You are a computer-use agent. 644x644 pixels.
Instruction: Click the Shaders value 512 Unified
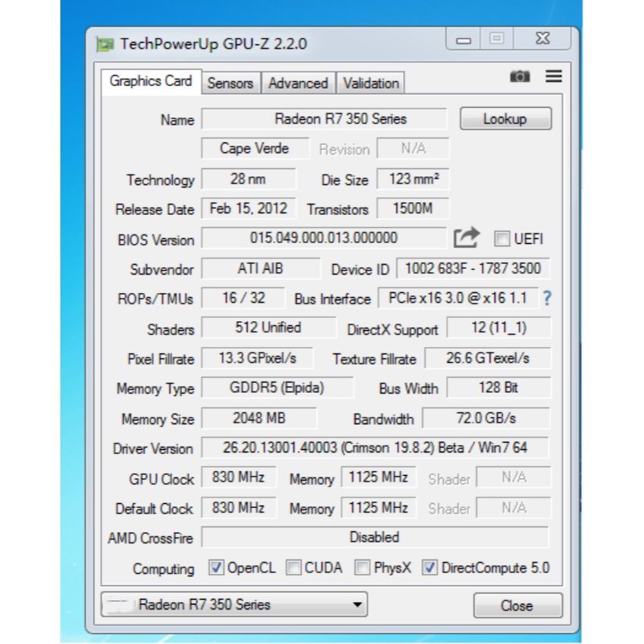coord(269,328)
